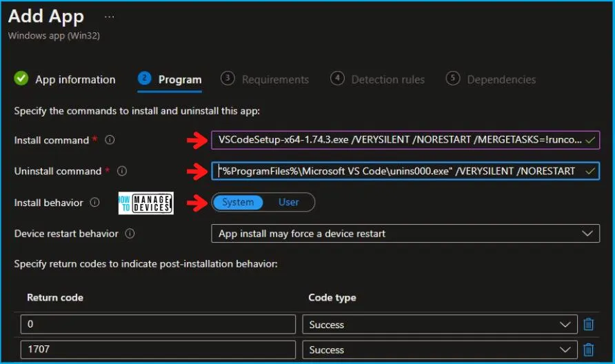Set Install behavior to User
Screen dimensions: 615x364
pos(289,203)
